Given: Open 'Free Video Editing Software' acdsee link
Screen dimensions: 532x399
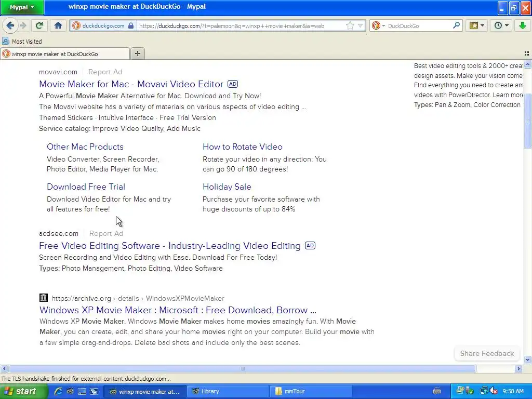Looking at the screenshot, I should tap(170, 246).
